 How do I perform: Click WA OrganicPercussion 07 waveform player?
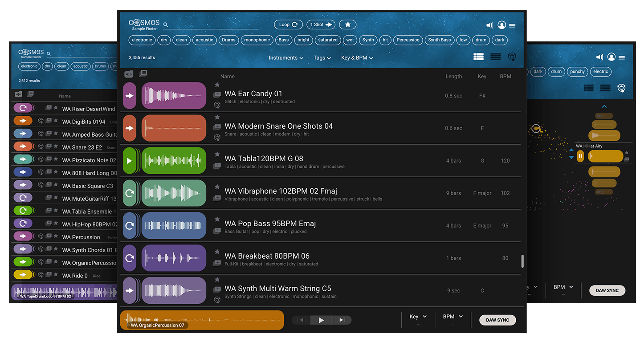point(202,320)
